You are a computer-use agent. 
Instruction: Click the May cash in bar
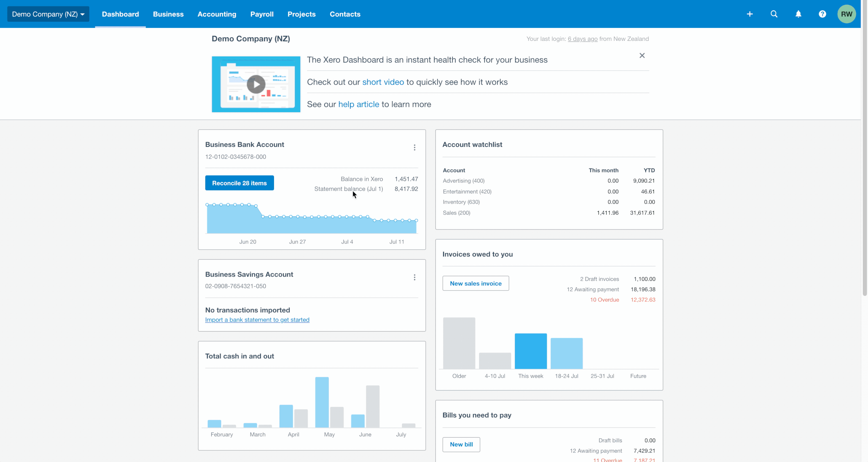tap(322, 402)
